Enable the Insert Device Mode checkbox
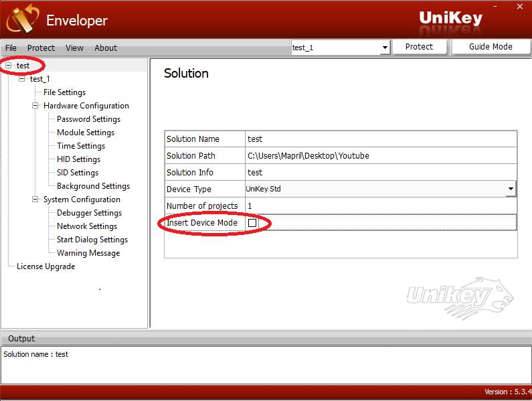The image size is (532, 401). tap(252, 223)
